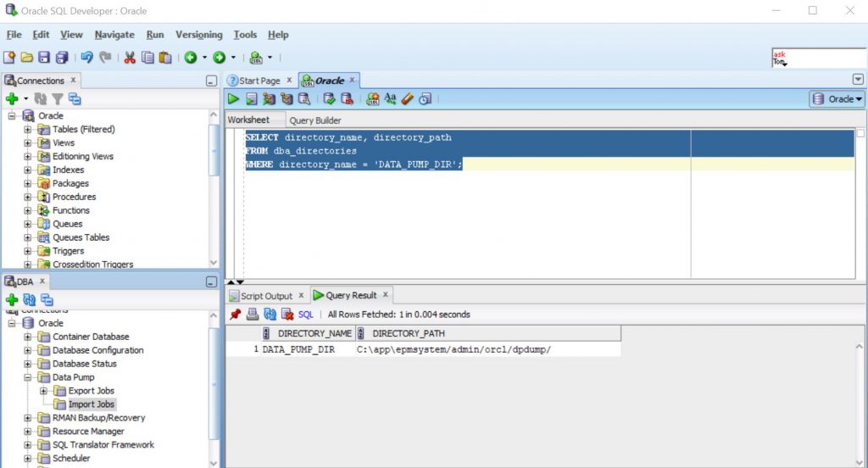Run statement with the green play icon
868x468 pixels.
click(233, 99)
